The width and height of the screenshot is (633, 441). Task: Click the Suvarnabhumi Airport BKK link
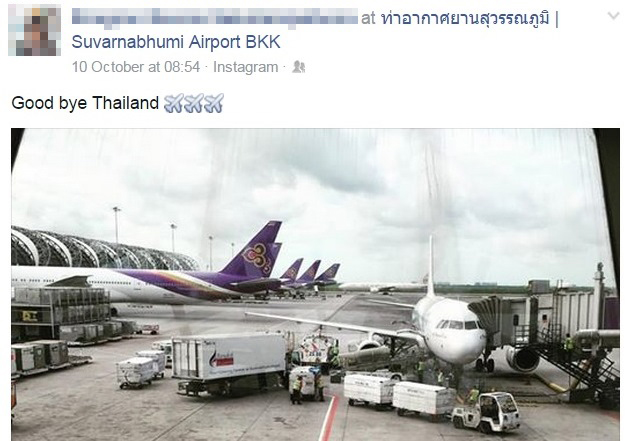click(176, 42)
